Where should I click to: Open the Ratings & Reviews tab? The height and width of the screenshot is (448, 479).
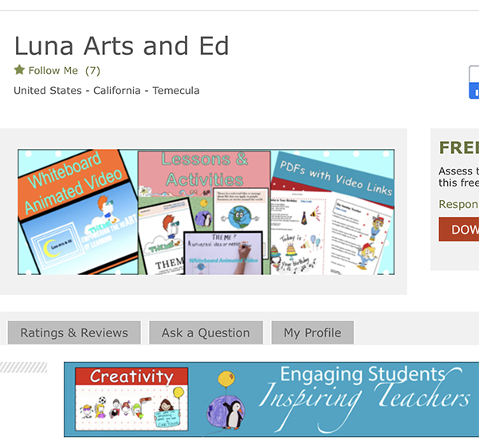pos(74,333)
